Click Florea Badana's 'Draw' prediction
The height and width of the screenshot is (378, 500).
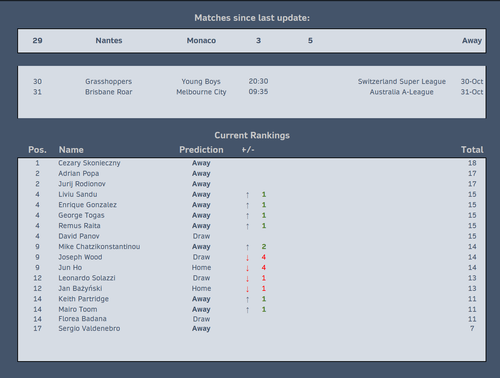pos(201,319)
